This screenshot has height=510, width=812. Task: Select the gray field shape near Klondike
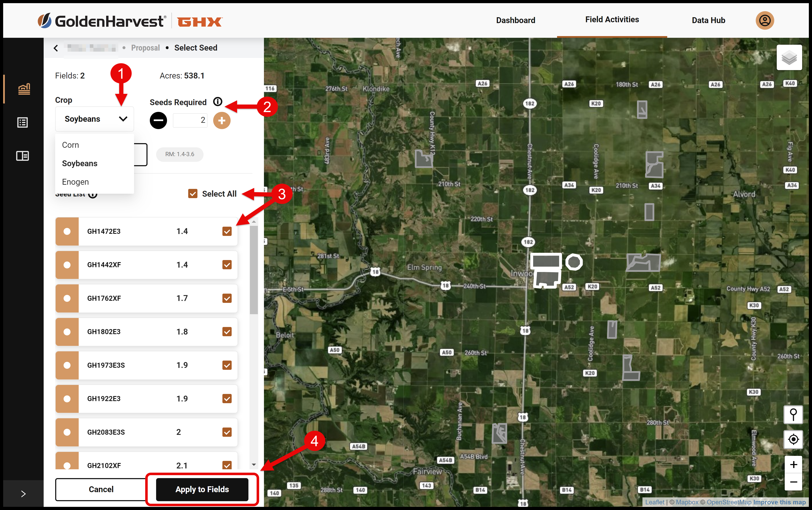point(424,159)
